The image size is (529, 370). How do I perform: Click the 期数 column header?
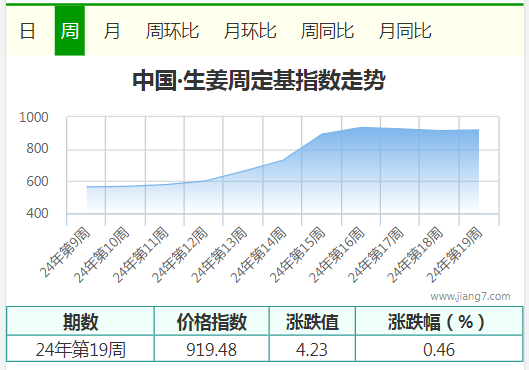pos(80,321)
